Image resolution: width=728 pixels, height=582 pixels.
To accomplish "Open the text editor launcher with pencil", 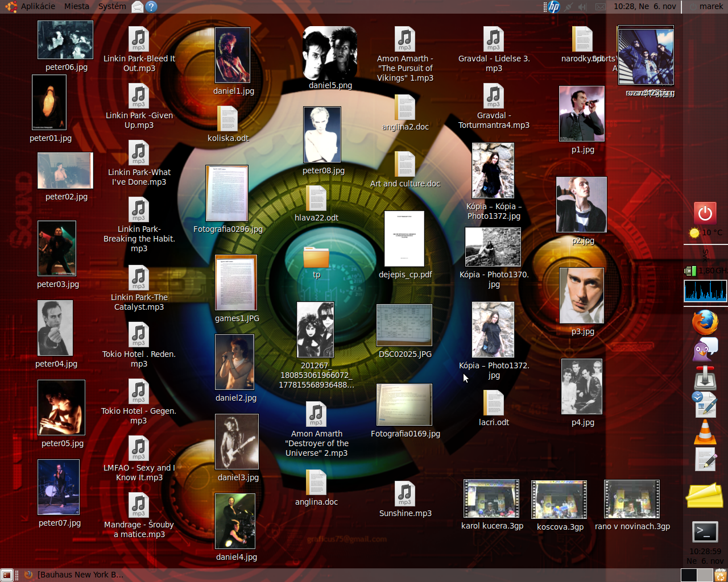I will click(x=705, y=459).
